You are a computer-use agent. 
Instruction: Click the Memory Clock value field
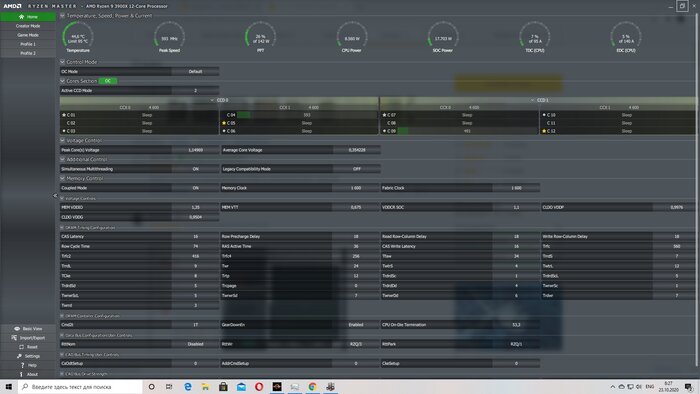pyautogui.click(x=356, y=188)
